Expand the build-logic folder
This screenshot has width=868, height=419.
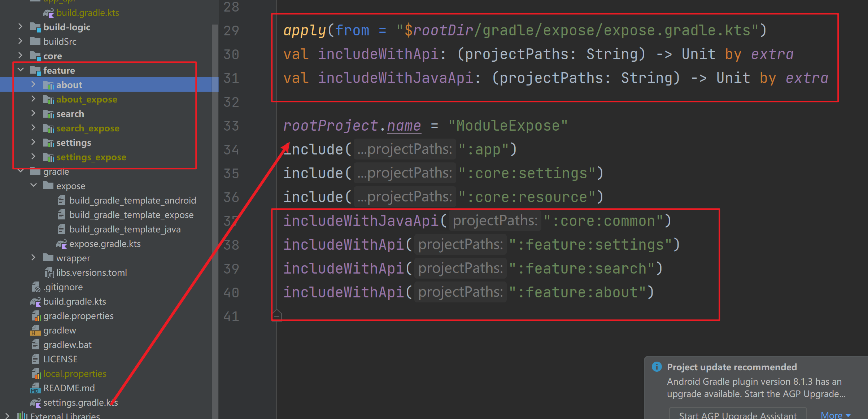(x=20, y=27)
